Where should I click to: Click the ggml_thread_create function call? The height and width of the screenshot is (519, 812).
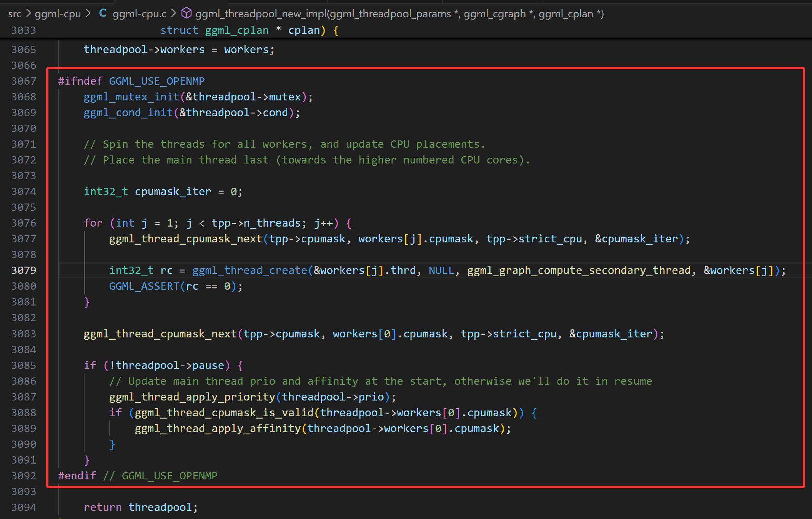point(250,270)
